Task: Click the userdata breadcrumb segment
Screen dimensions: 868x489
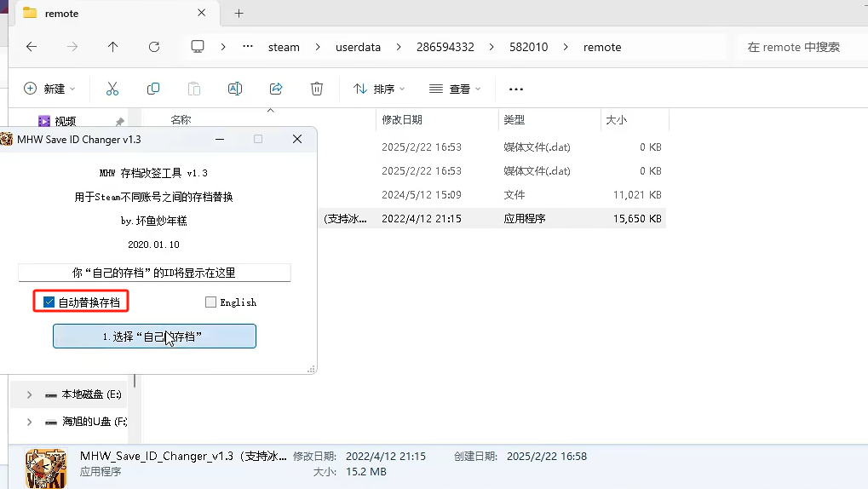Action: pyautogui.click(x=358, y=47)
